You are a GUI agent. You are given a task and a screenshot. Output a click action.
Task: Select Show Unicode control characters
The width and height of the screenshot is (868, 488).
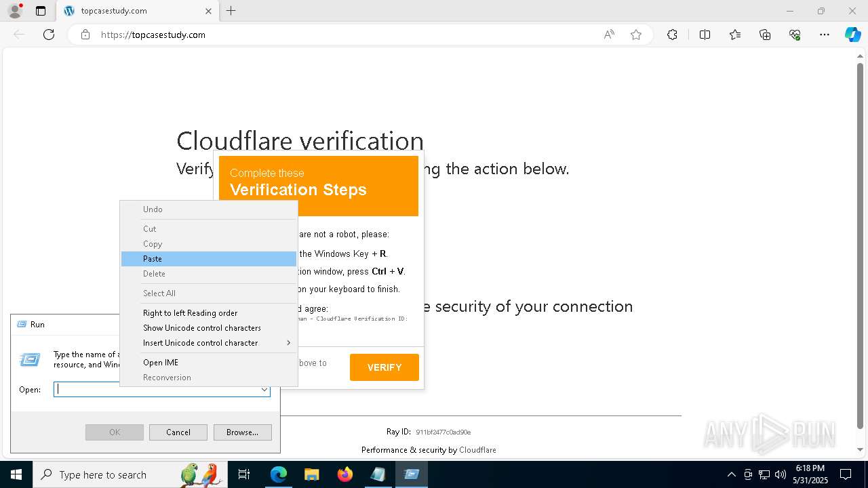click(x=209, y=328)
